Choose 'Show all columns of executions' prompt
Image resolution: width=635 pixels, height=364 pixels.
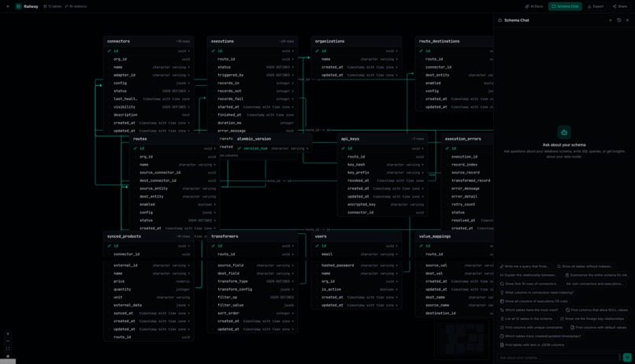(534, 301)
